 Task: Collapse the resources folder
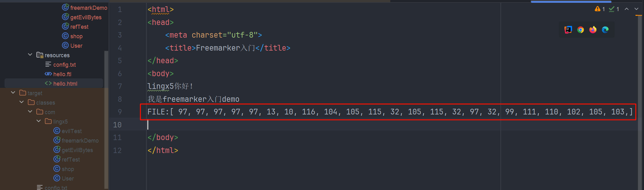click(x=30, y=55)
